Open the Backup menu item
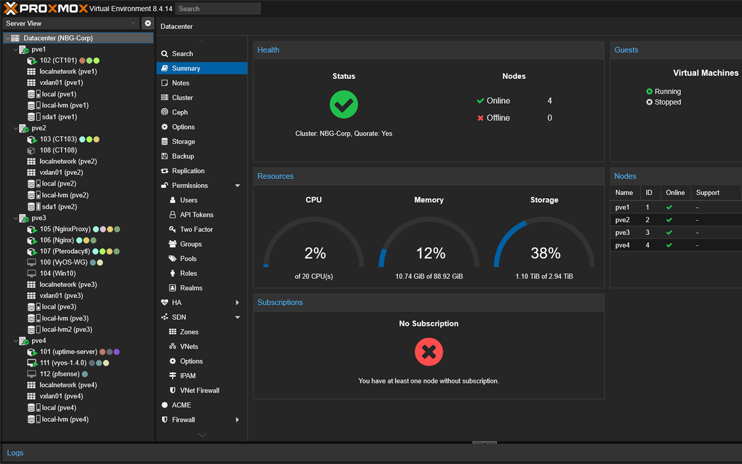 point(183,156)
